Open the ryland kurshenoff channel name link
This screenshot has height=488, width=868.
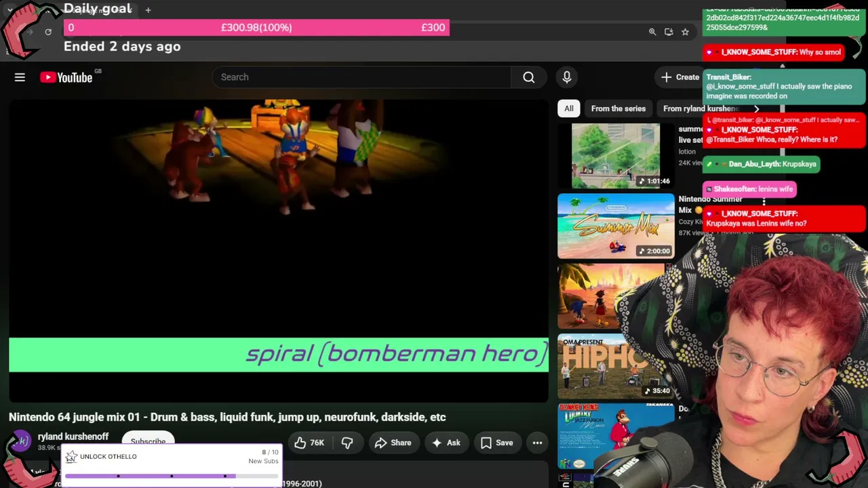(x=73, y=436)
